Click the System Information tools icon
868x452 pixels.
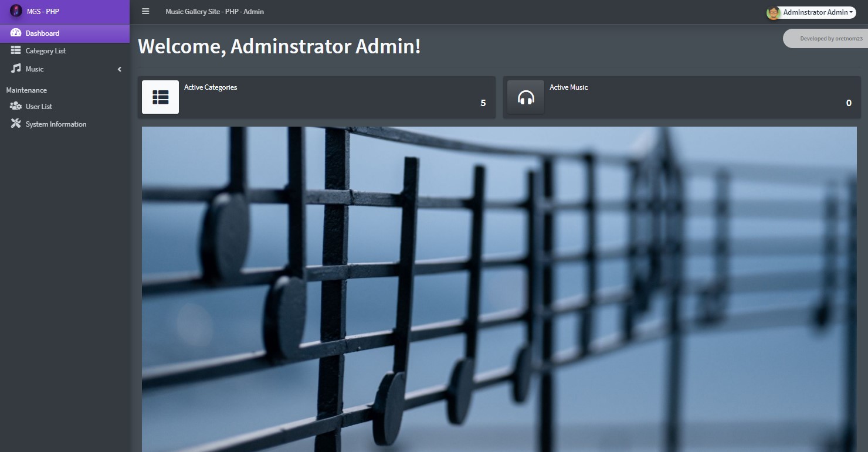pos(16,124)
